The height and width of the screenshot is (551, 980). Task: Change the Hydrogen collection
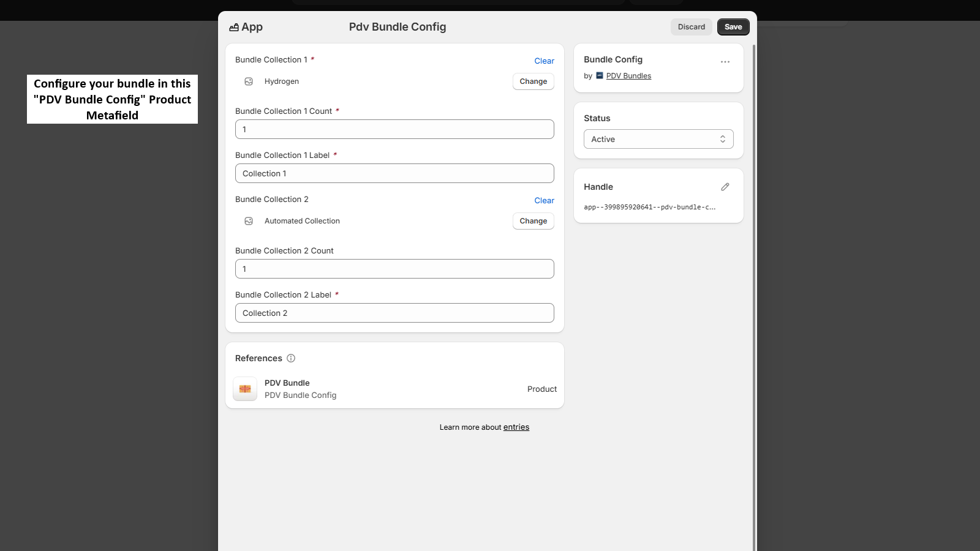533,81
